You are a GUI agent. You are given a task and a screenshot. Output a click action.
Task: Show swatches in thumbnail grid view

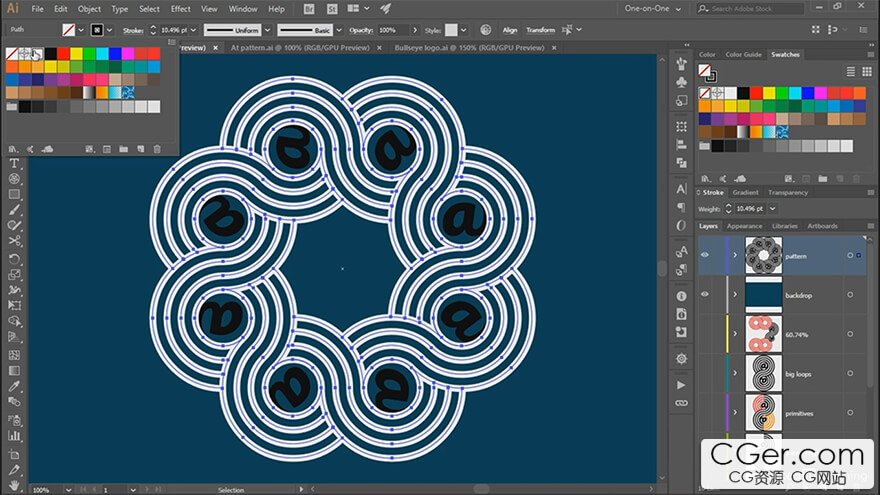(867, 71)
